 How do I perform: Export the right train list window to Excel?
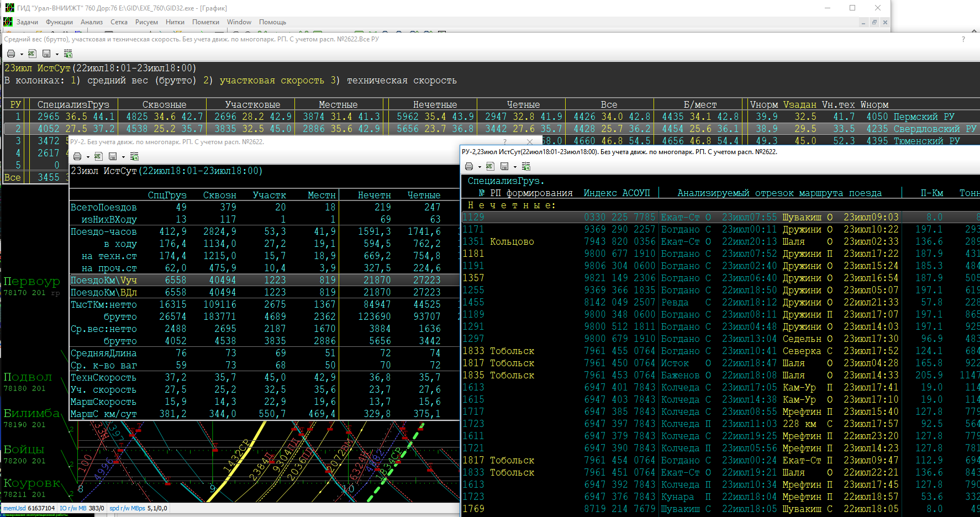(490, 166)
